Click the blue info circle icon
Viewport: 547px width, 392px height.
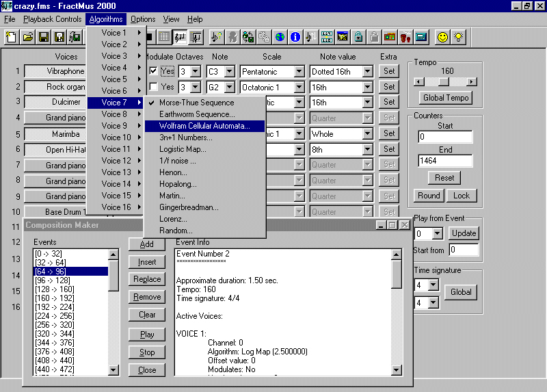295,36
